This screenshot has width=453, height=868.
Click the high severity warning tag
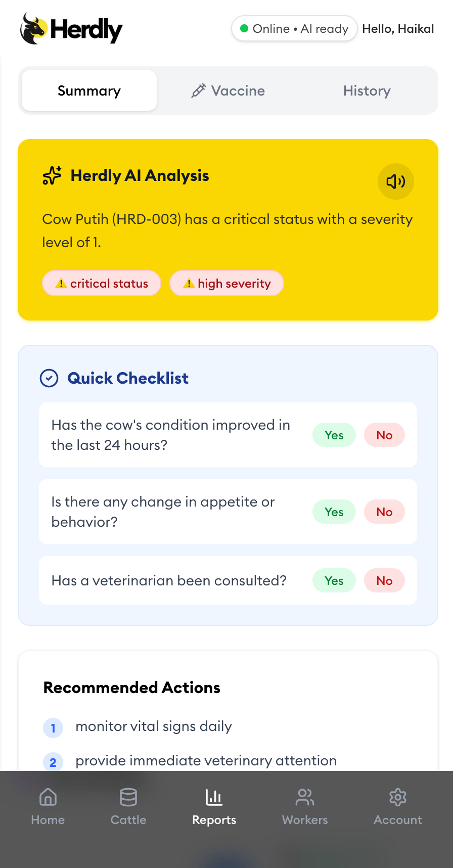(226, 284)
